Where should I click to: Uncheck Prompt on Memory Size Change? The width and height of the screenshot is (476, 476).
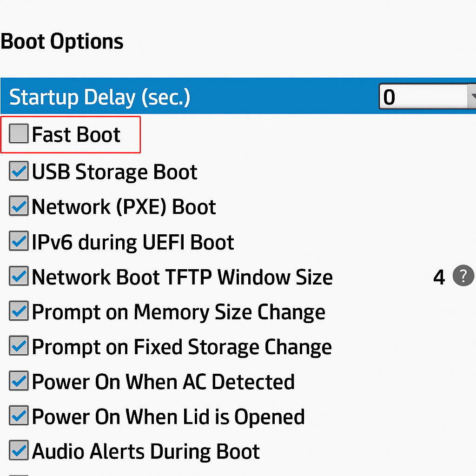tap(18, 311)
